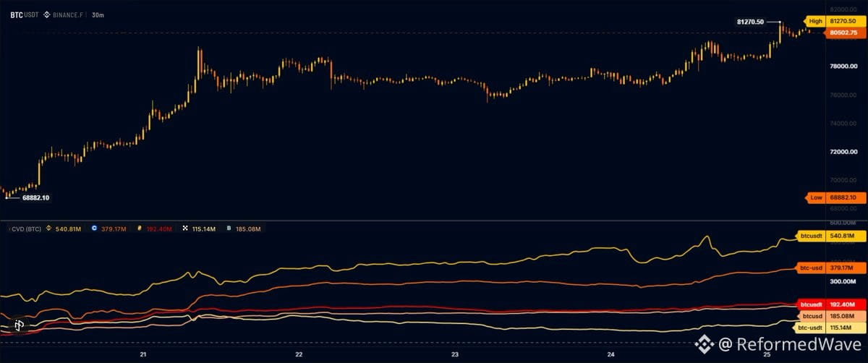Image resolution: width=868 pixels, height=363 pixels.
Task: Click the current price tag 80502.75
Action: tap(843, 32)
